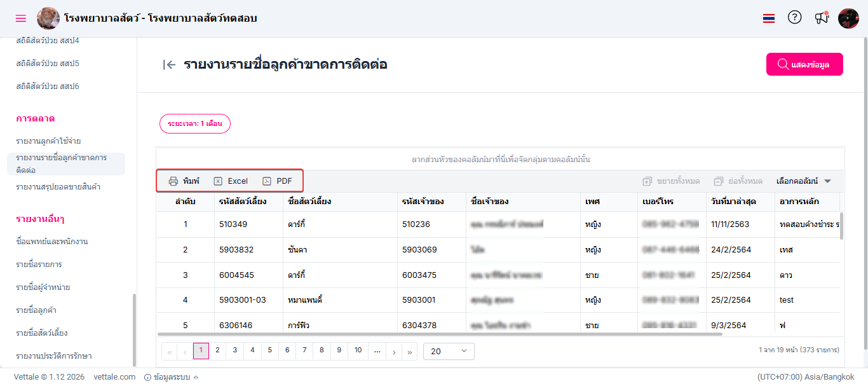Screen dimensions: 868x386
Task: Go to previous page pagination arrow
Action: tap(185, 351)
